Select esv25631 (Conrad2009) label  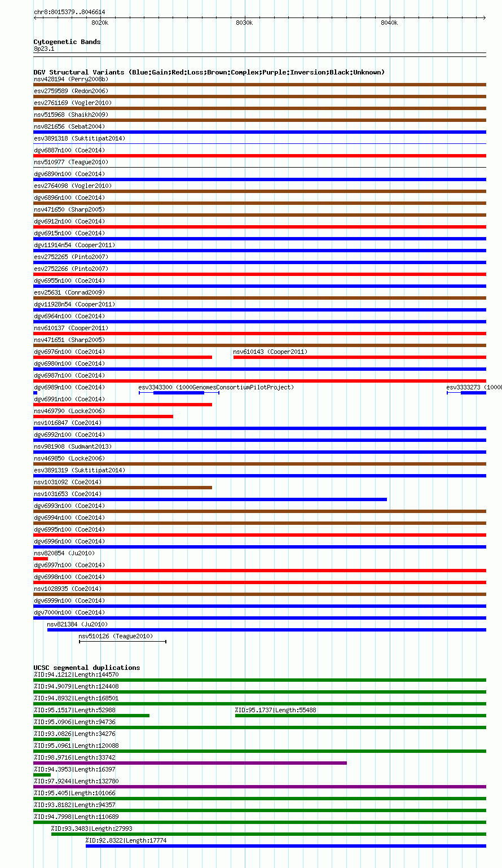pos(69,292)
